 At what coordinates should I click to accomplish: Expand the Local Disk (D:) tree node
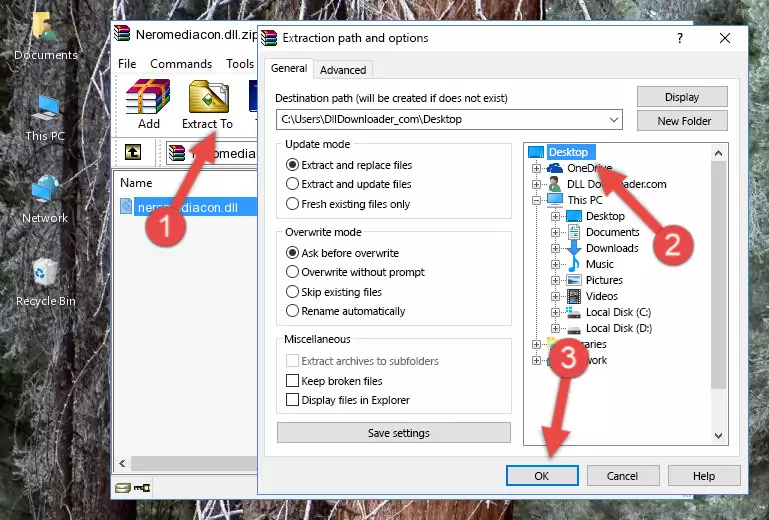555,328
